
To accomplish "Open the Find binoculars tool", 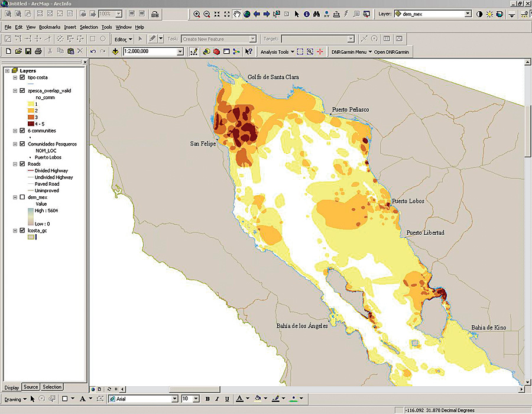I will [316, 14].
